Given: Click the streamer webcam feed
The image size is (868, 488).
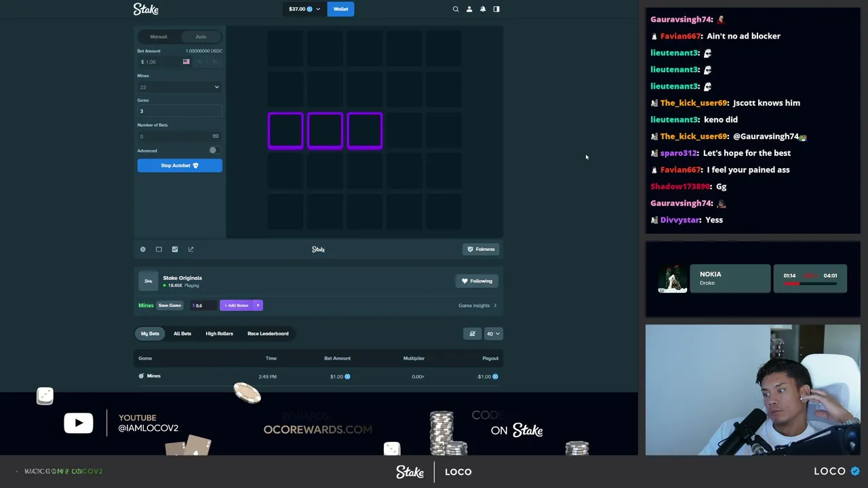Looking at the screenshot, I should pos(753,390).
